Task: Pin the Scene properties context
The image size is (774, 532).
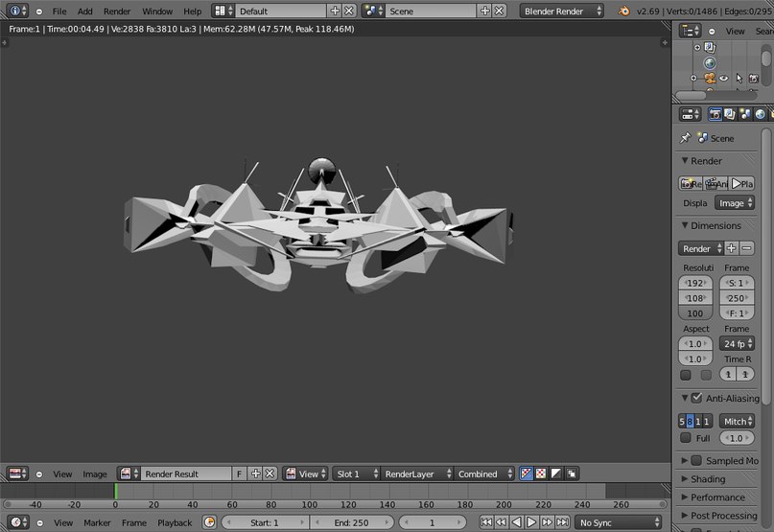Action: (685, 138)
